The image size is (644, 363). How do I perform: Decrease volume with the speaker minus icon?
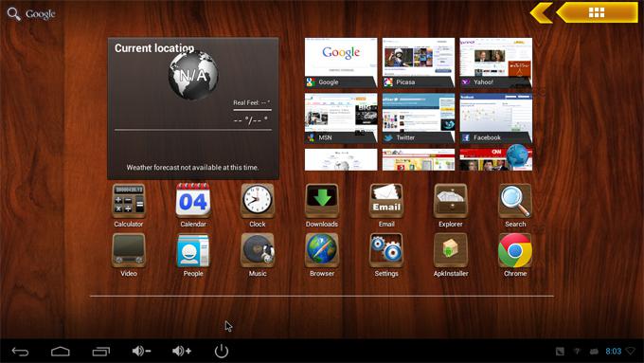(141, 351)
